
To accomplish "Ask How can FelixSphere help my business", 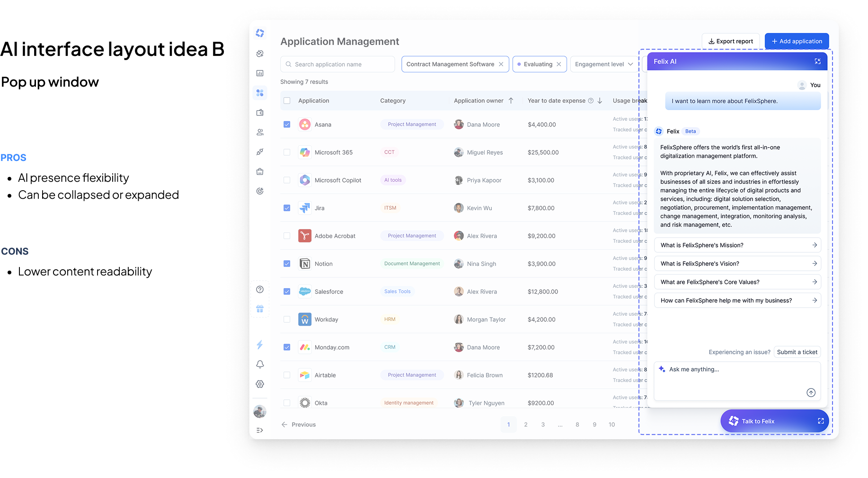I will click(x=737, y=301).
